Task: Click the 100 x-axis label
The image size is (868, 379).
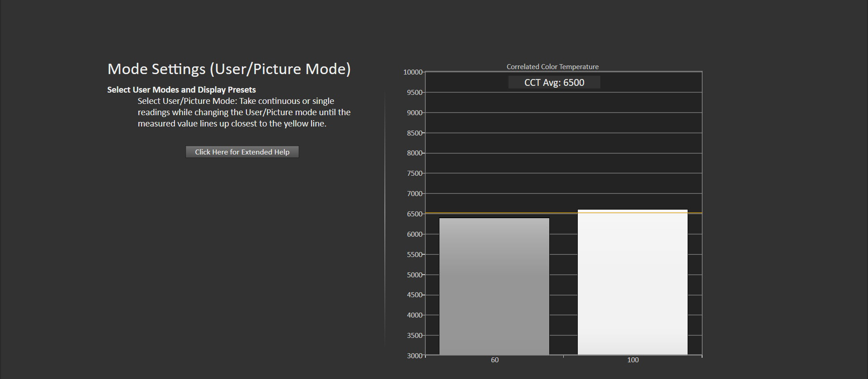Action: 633,360
